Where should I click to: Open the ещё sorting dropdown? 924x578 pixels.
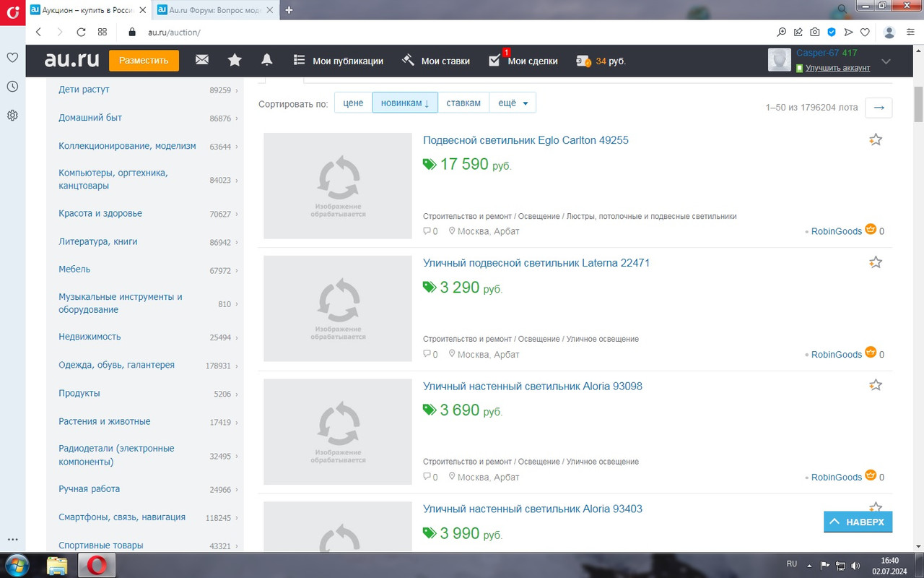(513, 103)
